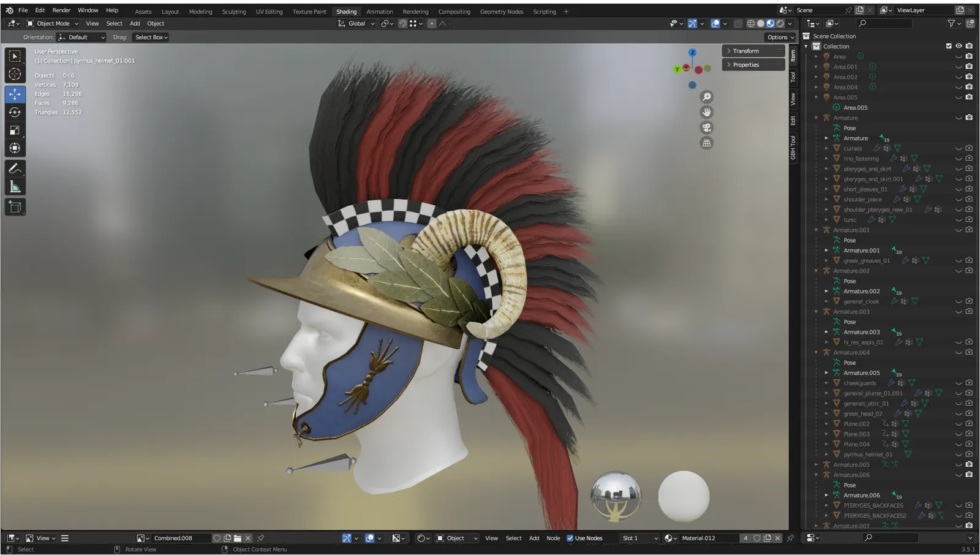Open the viewport Add menu
The width and height of the screenshot is (980, 555).
click(x=135, y=23)
